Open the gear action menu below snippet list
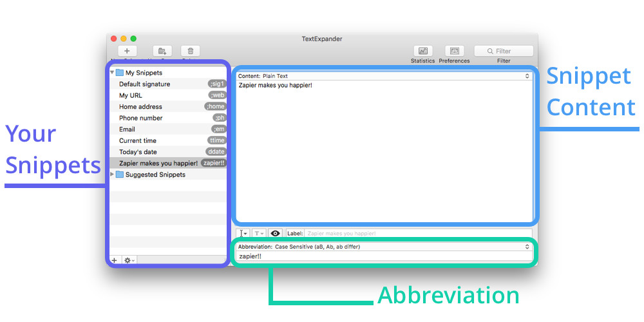644x322 pixels. pyautogui.click(x=129, y=260)
